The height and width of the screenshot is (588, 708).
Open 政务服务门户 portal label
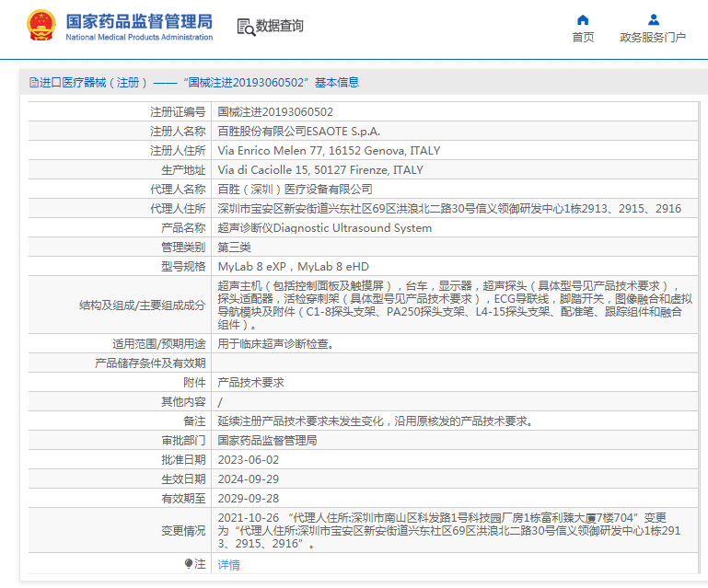pyautogui.click(x=653, y=38)
